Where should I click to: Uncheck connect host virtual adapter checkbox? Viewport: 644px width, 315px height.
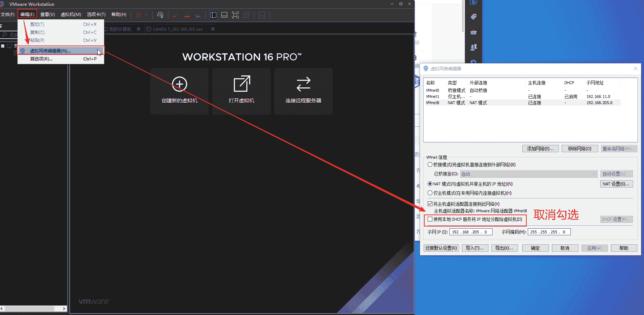tap(430, 204)
